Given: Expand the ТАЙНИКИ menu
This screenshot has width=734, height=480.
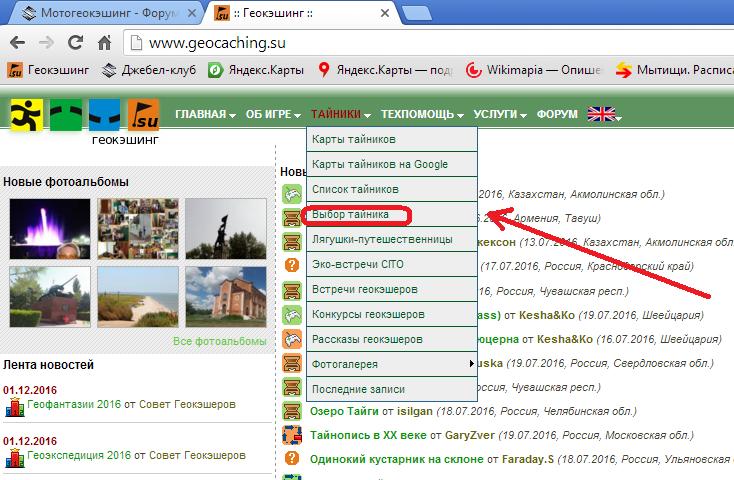Looking at the screenshot, I should (x=341, y=114).
